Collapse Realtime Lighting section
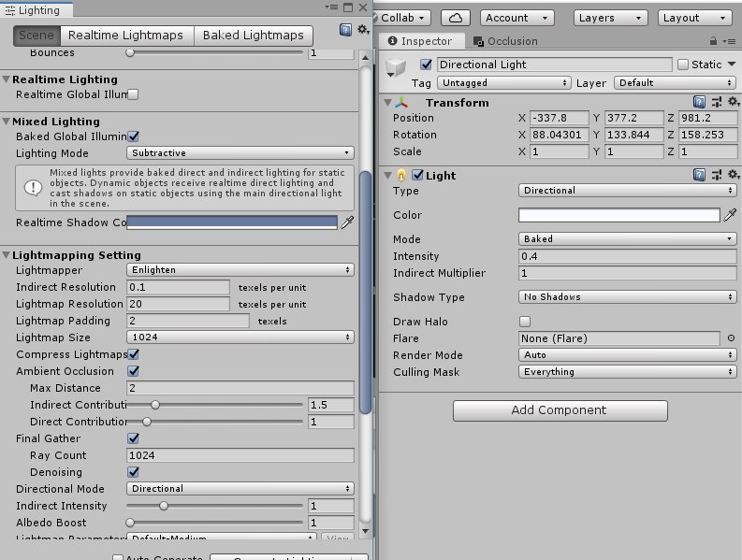 pos(7,79)
